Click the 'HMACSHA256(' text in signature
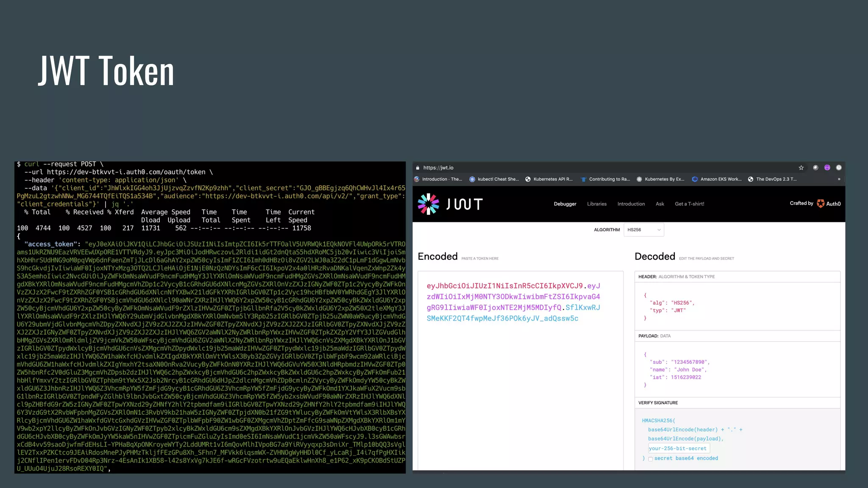The image size is (868, 488). click(659, 421)
